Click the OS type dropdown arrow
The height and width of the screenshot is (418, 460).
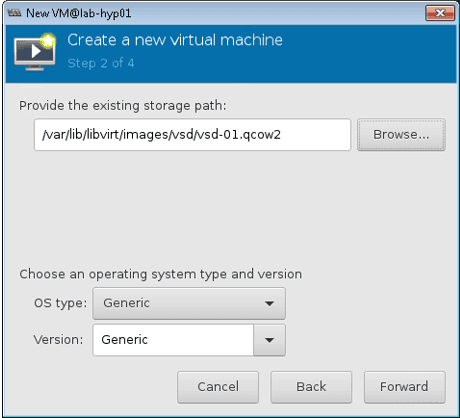[269, 304]
